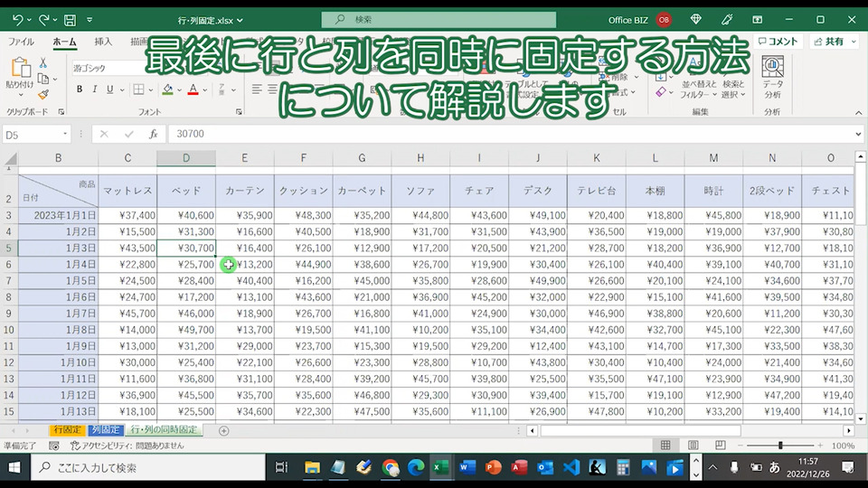868x488 pixels.
Task: Open fill color dropdown arrow
Action: [x=179, y=89]
